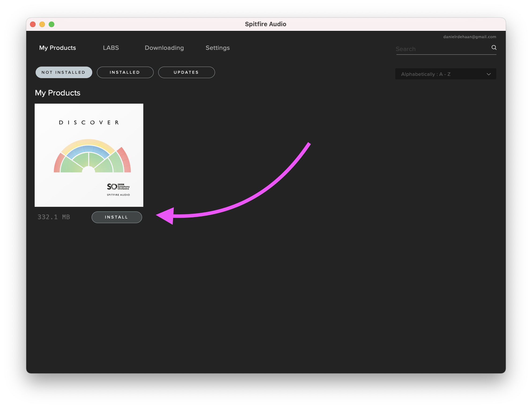Switch filter to UPDATES
This screenshot has height=408, width=532.
click(x=186, y=72)
